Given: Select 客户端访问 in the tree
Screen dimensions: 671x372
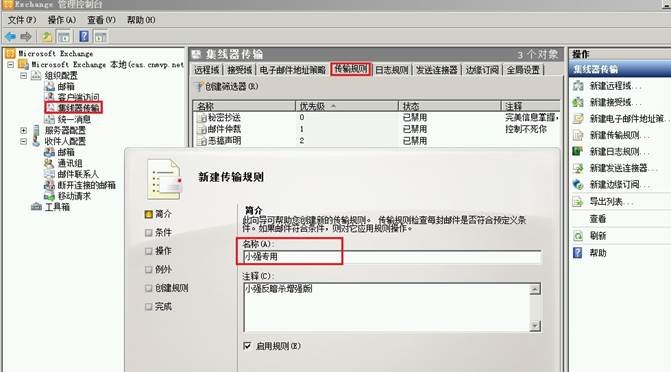Looking at the screenshot, I should click(78, 97).
